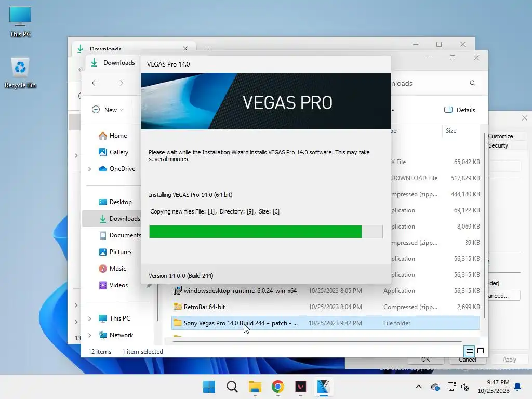Viewport: 532px width, 399px height.
Task: Expand the OneDrive tree node
Action: (x=89, y=169)
